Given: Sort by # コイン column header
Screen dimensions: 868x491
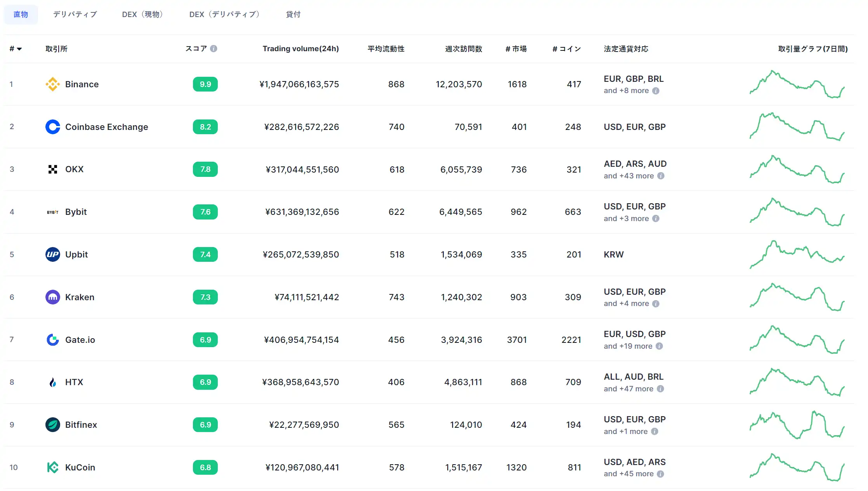Looking at the screenshot, I should tap(567, 49).
